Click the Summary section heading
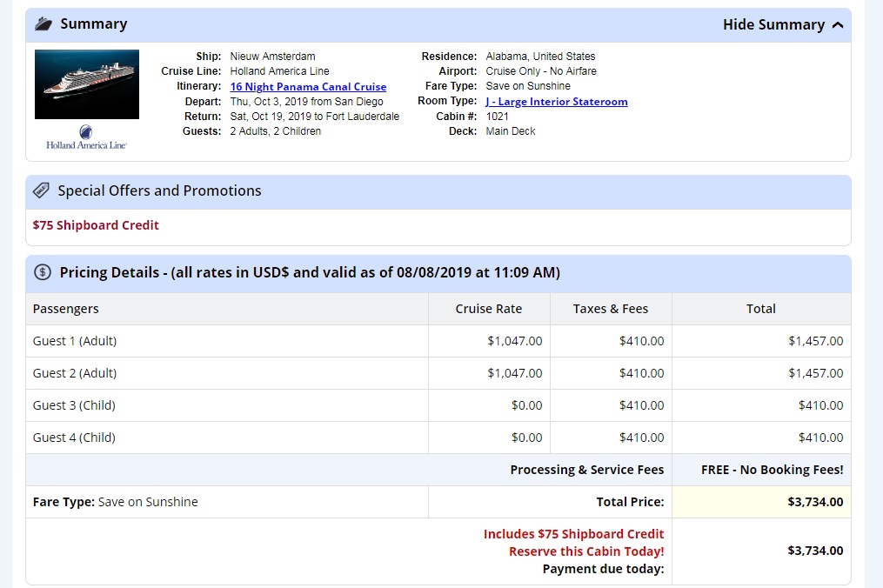 [x=93, y=23]
